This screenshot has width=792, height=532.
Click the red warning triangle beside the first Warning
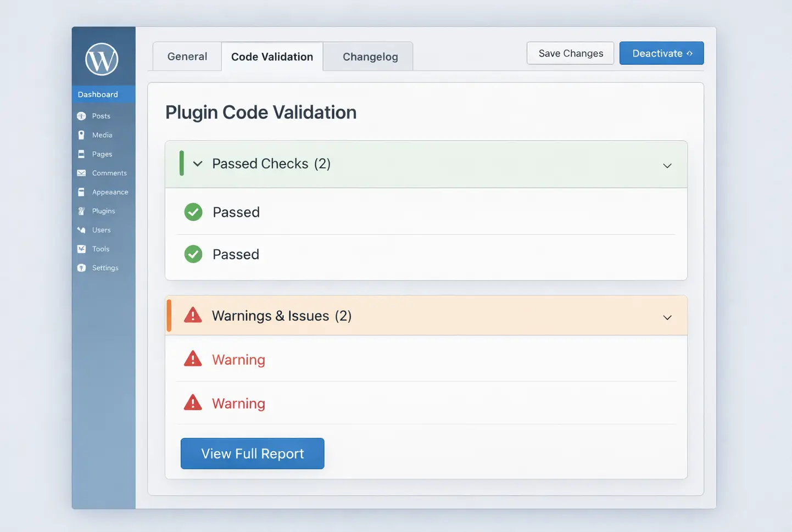pyautogui.click(x=193, y=359)
